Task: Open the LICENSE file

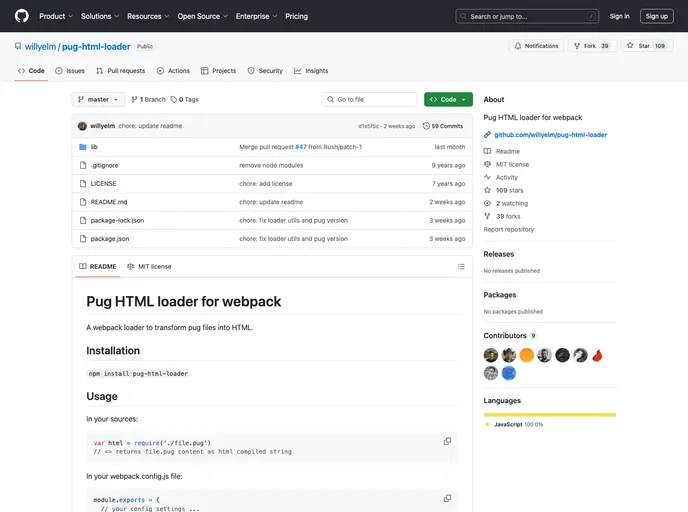Action: pos(104,184)
